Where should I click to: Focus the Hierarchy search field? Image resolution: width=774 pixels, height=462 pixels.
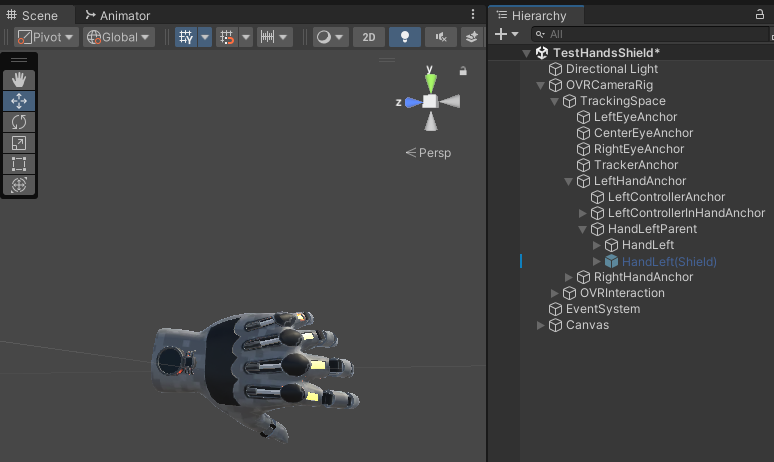650,34
